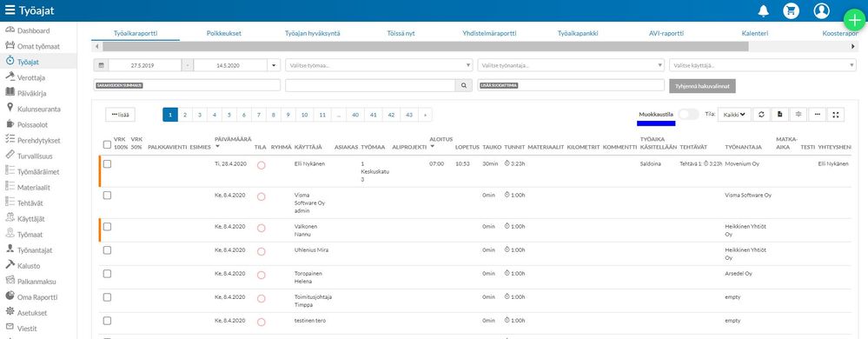Check the Toropainen Helena row checkbox
868x339 pixels.
point(107,274)
